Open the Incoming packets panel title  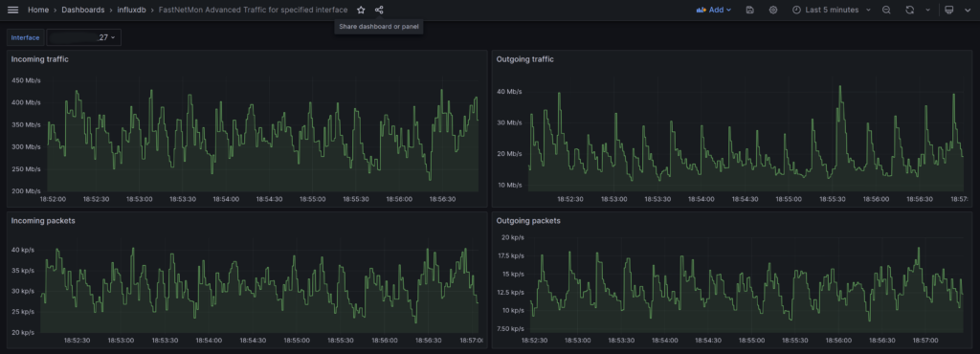(43, 220)
